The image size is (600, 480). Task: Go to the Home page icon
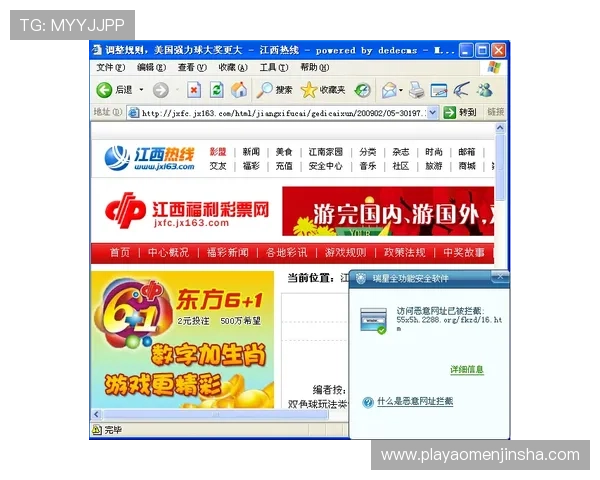[239, 90]
